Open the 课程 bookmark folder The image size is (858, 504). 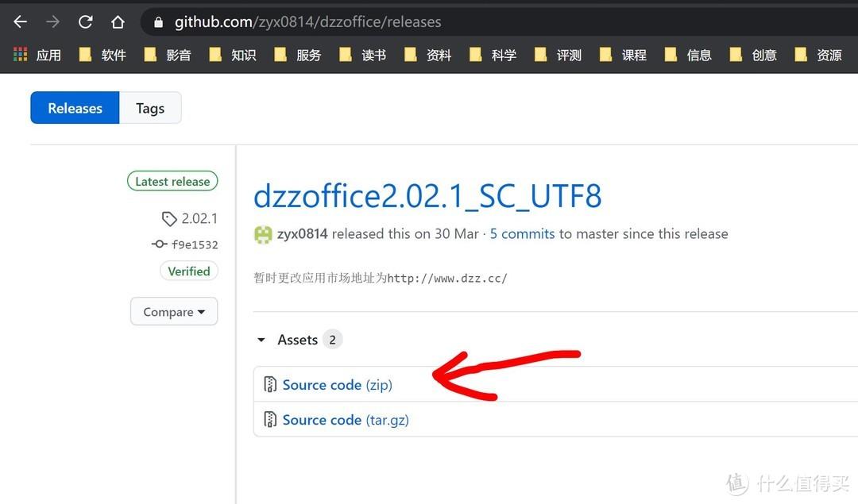pos(624,55)
